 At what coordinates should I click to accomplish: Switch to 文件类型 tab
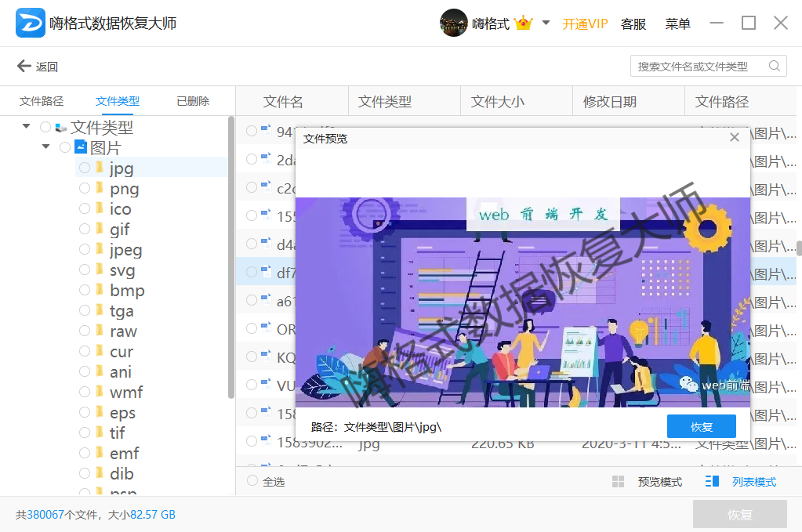coord(117,101)
